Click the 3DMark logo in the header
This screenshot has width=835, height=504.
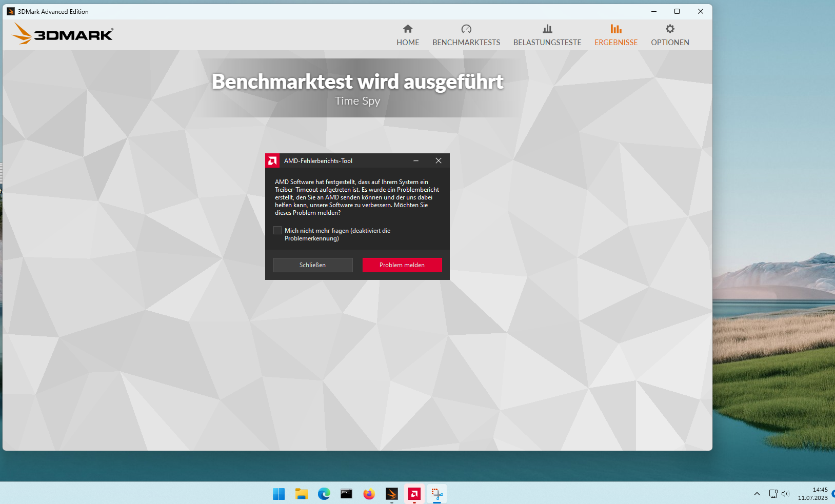click(63, 34)
